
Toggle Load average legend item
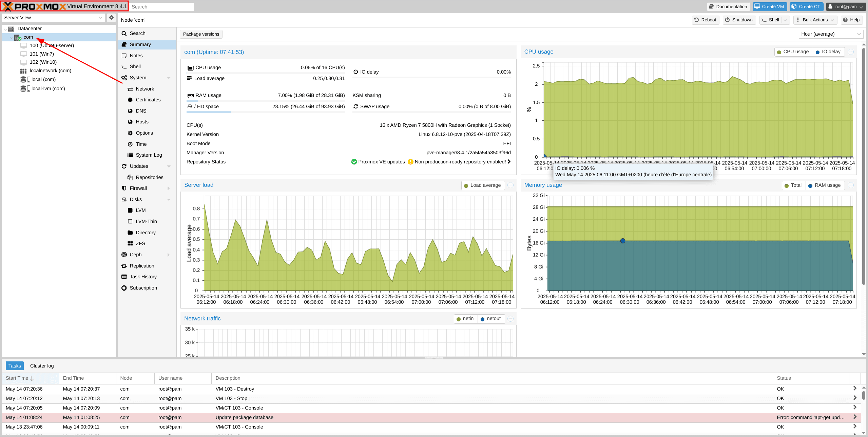(x=482, y=185)
